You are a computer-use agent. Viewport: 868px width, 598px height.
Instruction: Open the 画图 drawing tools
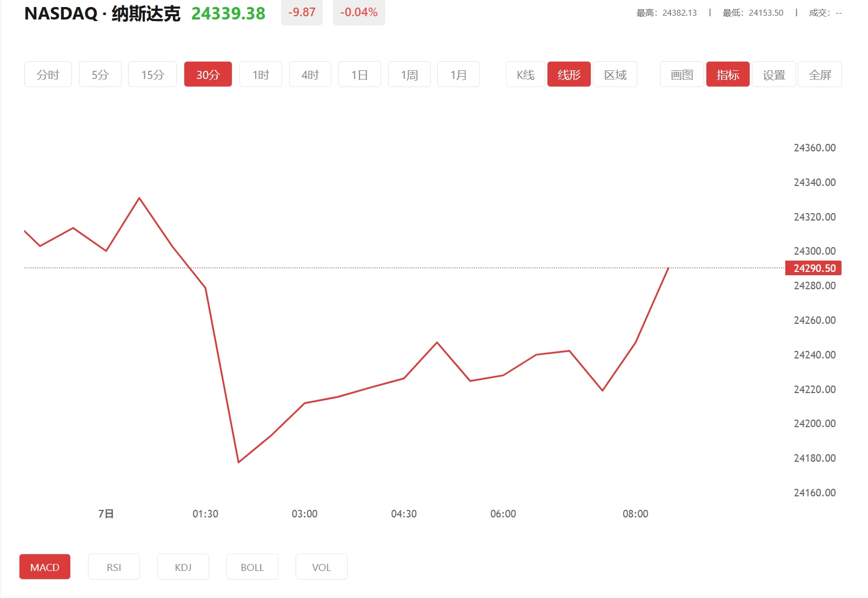[x=681, y=74]
